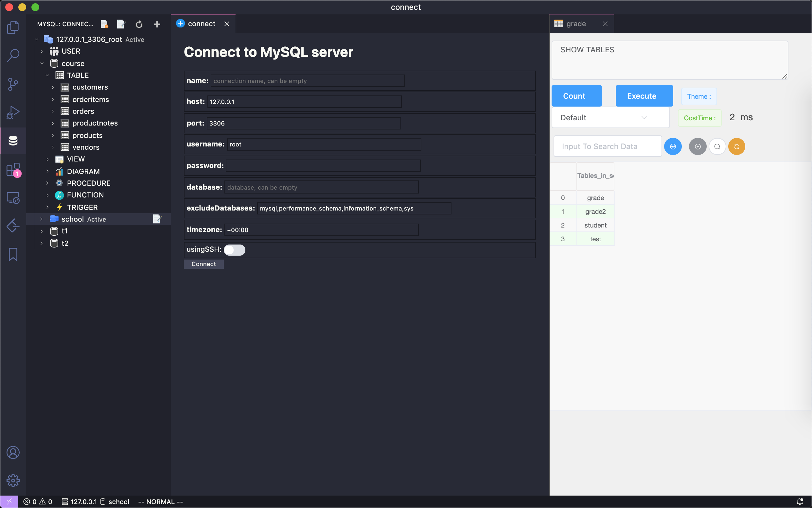Collapse the course database node
The height and width of the screenshot is (508, 812).
click(42, 63)
